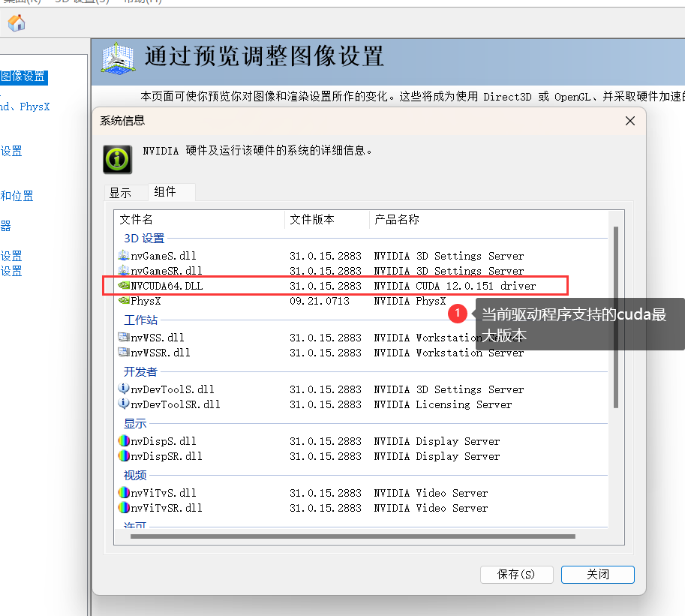Screen dimensions: 685x616
Task: Select the nvDispS.dll file name
Action: coord(164,441)
